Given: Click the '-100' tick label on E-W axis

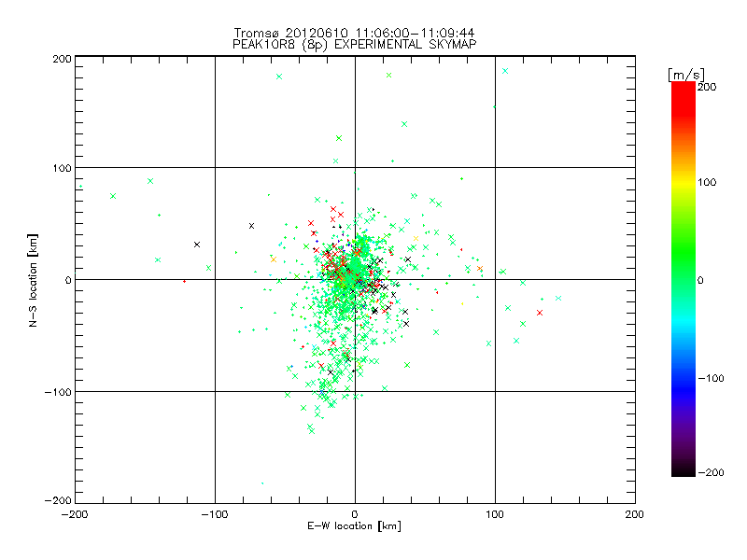Looking at the screenshot, I should click(215, 515).
